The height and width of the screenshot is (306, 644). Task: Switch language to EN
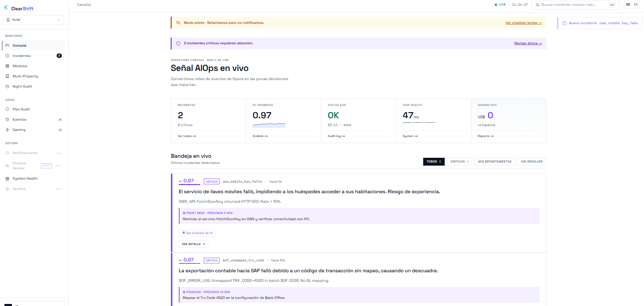(x=636, y=4)
